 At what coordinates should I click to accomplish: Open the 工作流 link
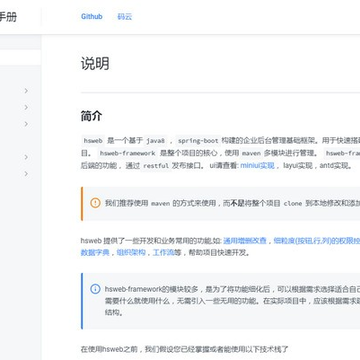click(163, 252)
